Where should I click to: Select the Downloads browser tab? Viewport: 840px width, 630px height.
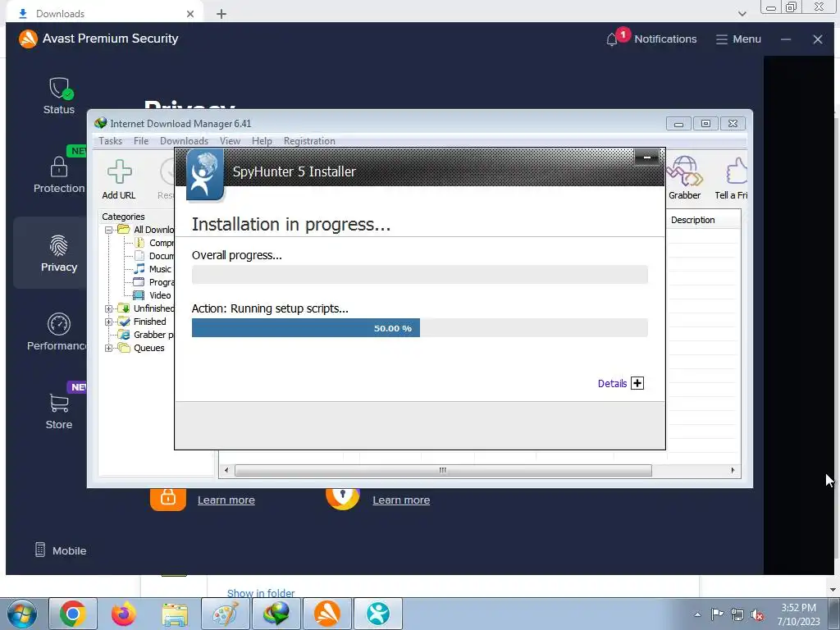tap(104, 14)
